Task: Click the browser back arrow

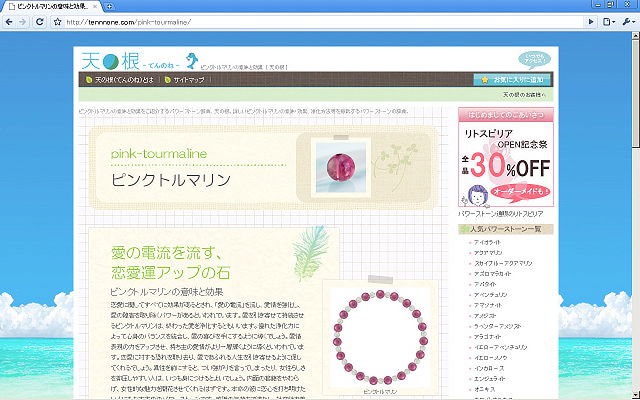Action: 11,22
